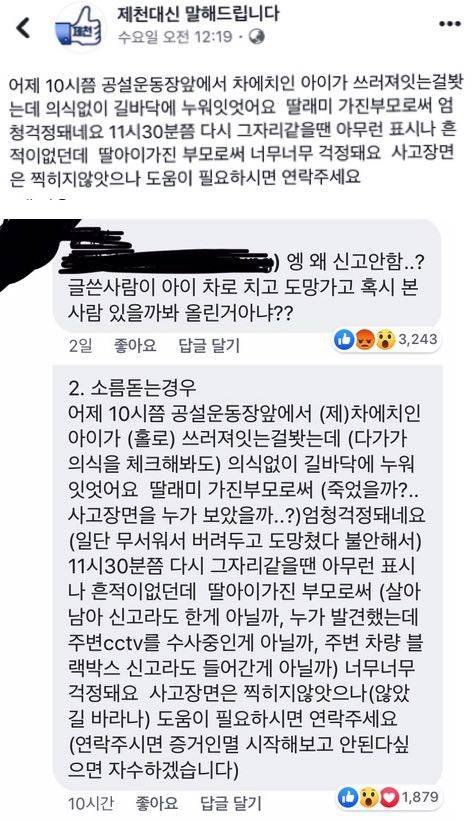
Task: Tap the post timestamp 수요일 오전 12:19
Action: coord(174,37)
